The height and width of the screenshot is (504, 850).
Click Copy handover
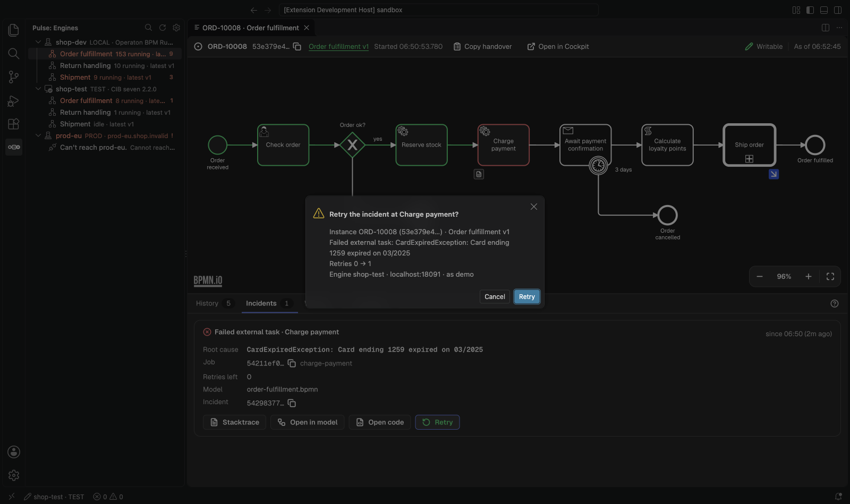(x=482, y=47)
